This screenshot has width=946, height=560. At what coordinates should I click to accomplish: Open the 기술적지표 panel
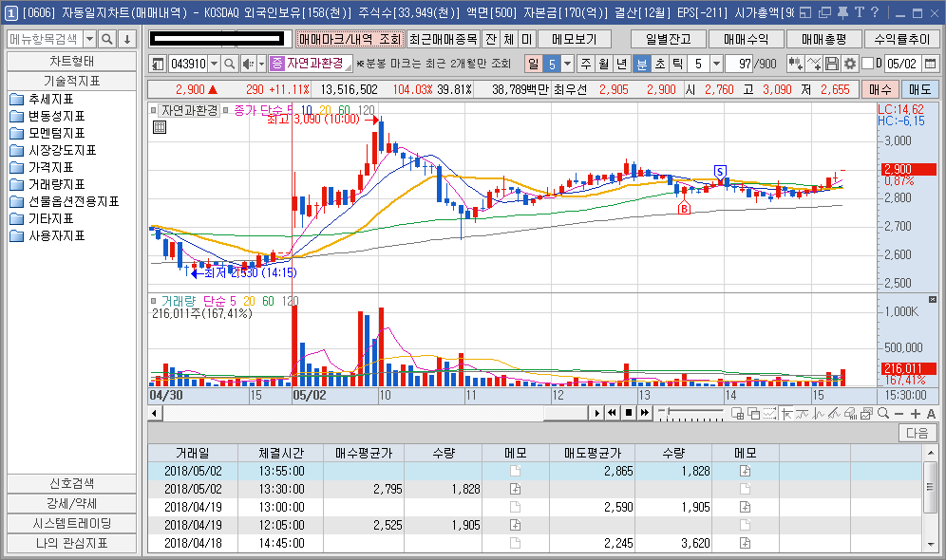tap(72, 81)
